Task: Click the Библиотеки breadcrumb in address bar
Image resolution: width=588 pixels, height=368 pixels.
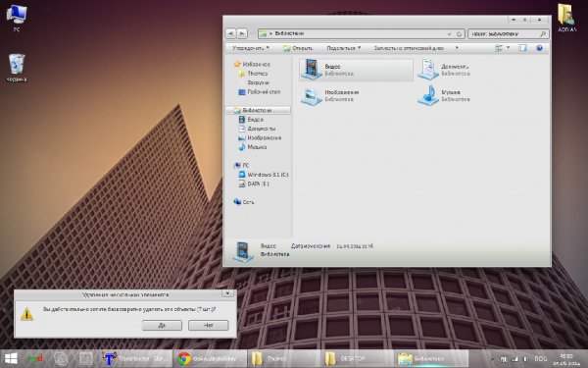Action: 289,33
